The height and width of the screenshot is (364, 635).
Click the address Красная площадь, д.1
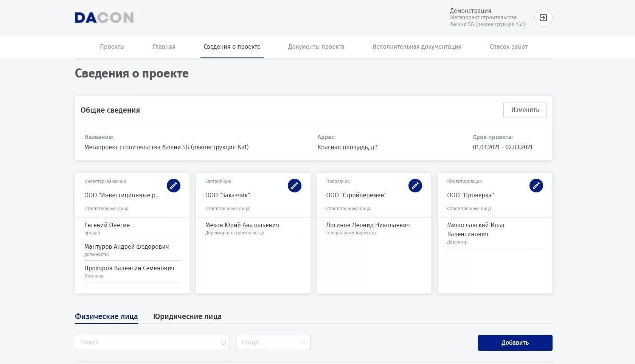click(x=348, y=147)
